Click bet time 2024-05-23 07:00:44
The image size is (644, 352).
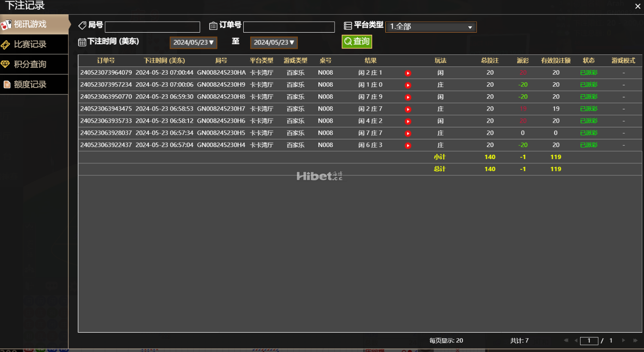pos(164,73)
